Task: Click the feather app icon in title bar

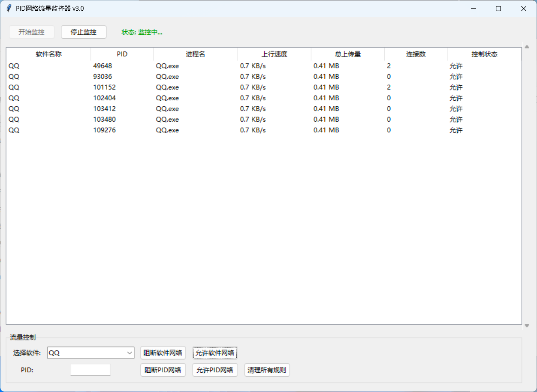Action: click(9, 9)
